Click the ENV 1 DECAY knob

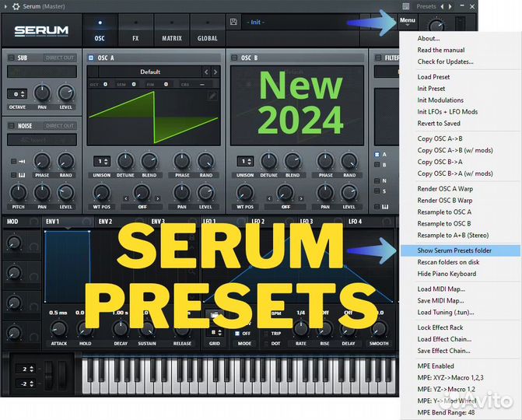tap(121, 329)
